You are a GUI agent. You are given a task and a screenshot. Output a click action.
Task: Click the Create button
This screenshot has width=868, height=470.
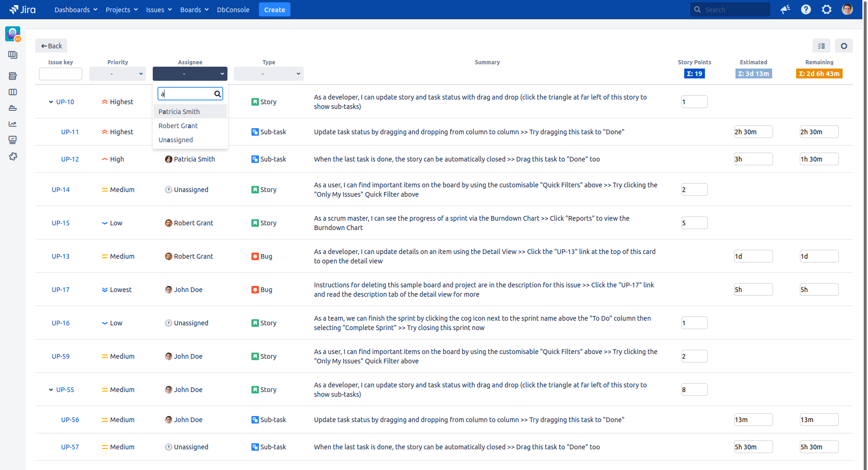pyautogui.click(x=274, y=9)
